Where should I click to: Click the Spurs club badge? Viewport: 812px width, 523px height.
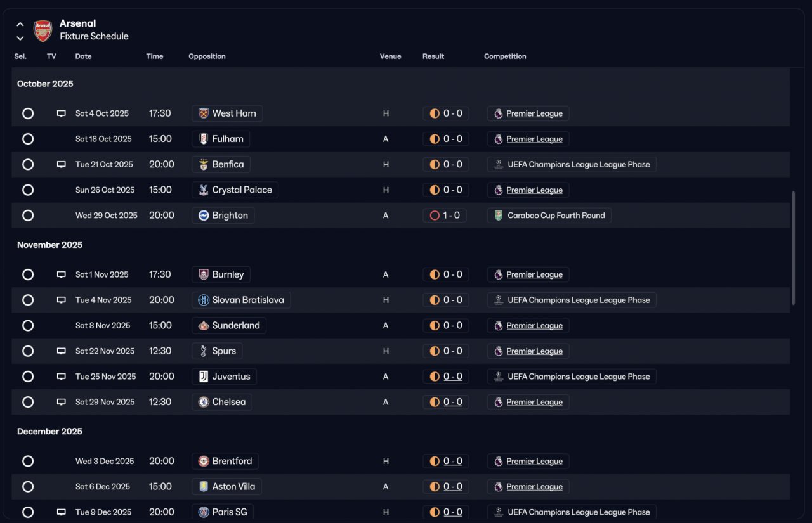tap(204, 351)
